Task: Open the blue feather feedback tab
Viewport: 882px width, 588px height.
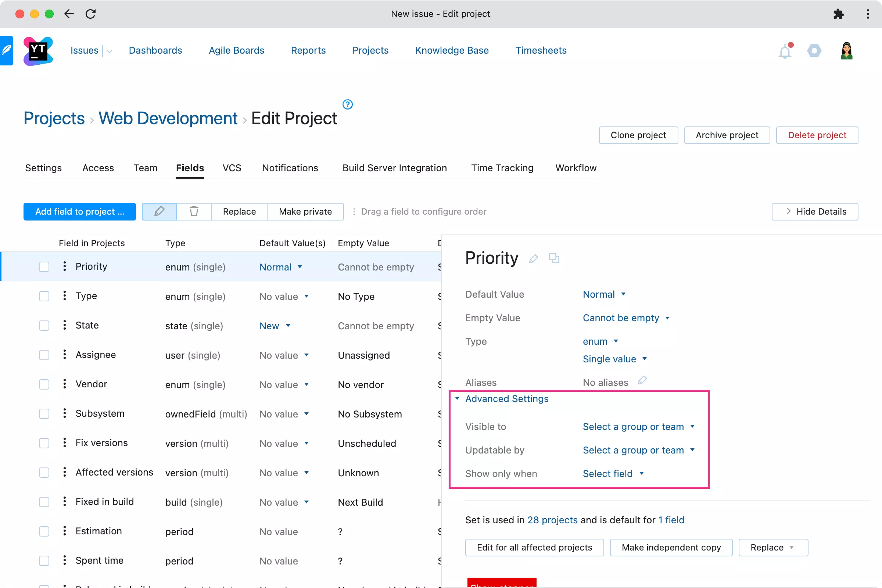Action: [6, 51]
